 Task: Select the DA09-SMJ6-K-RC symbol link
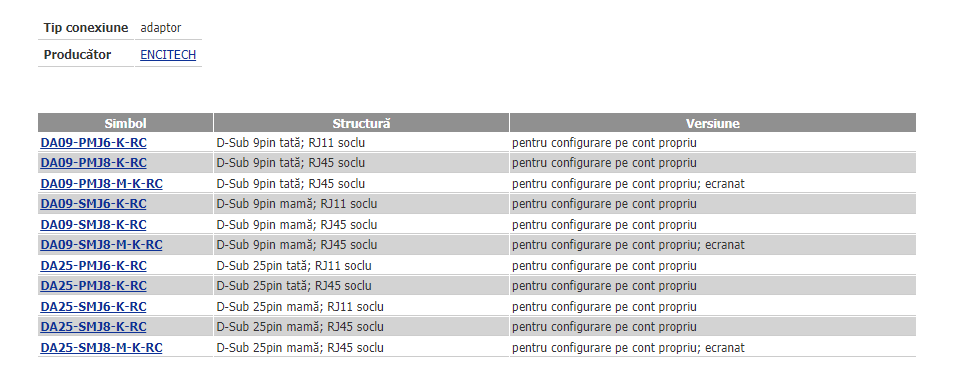[94, 204]
